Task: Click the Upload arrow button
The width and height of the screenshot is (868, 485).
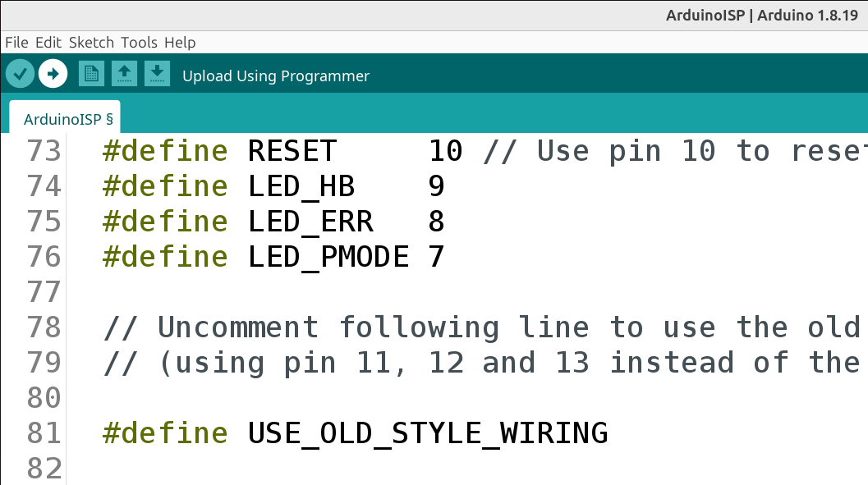Action: [x=53, y=74]
